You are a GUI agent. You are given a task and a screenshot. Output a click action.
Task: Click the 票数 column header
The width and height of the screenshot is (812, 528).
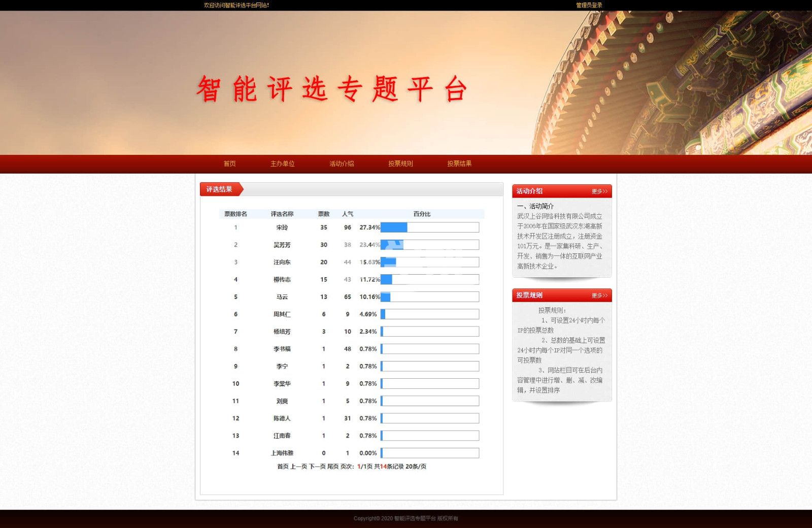(x=323, y=214)
